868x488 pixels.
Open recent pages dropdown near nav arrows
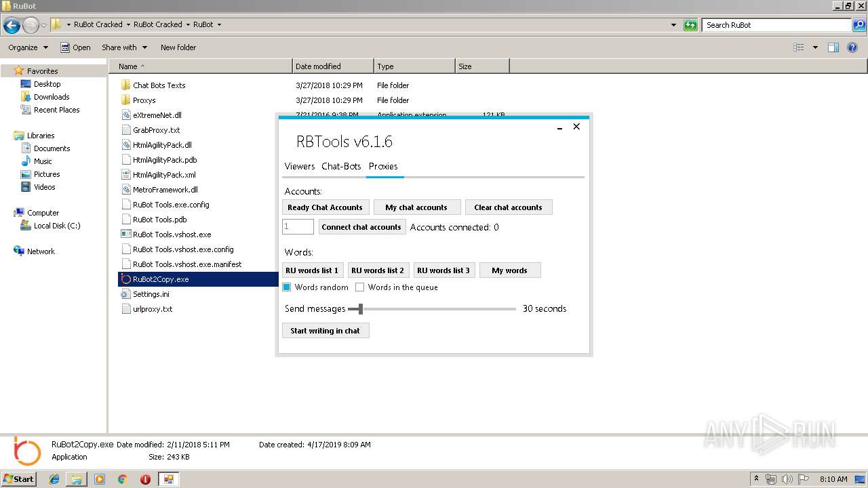coord(43,26)
